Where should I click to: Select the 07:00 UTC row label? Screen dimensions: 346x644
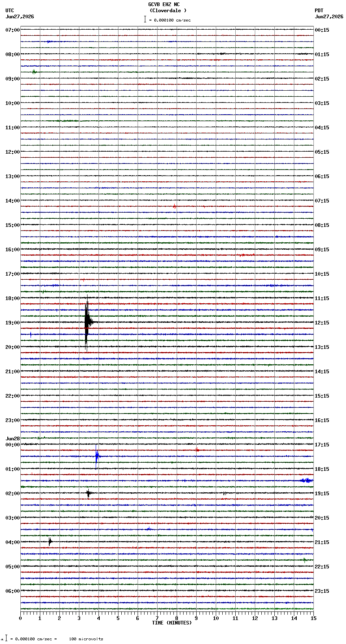pyautogui.click(x=13, y=30)
